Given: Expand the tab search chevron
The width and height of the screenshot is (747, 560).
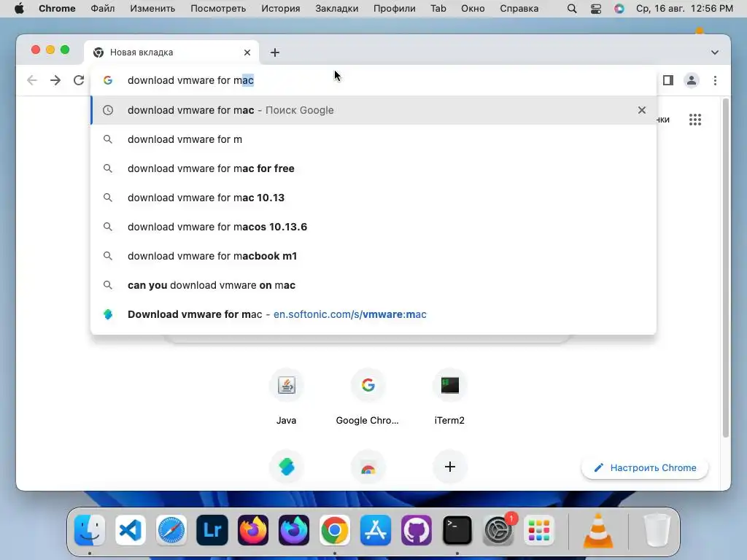Looking at the screenshot, I should click(x=715, y=52).
